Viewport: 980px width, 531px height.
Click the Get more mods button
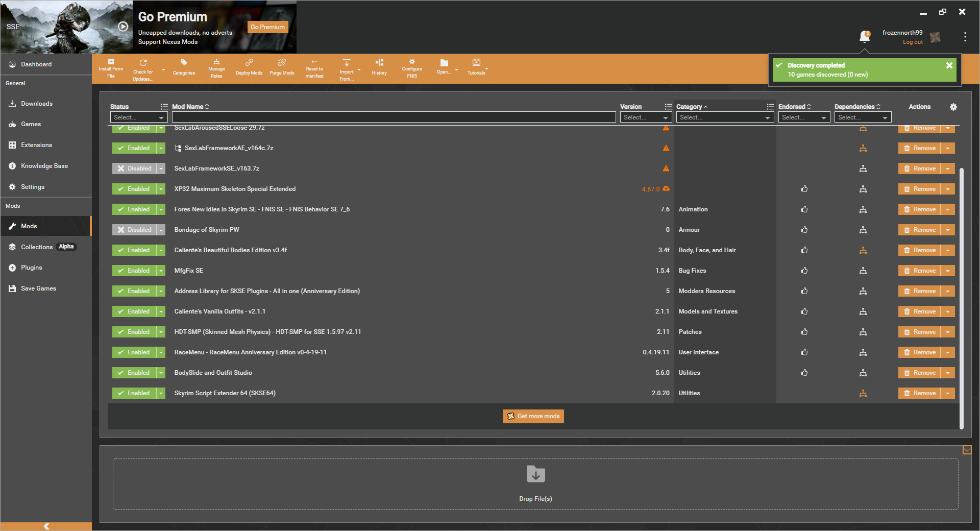pos(533,416)
